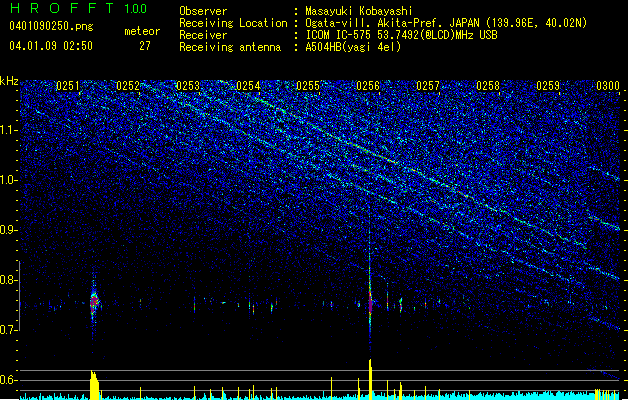Click the Observer field label
The width and height of the screenshot is (629, 400).
click(203, 11)
